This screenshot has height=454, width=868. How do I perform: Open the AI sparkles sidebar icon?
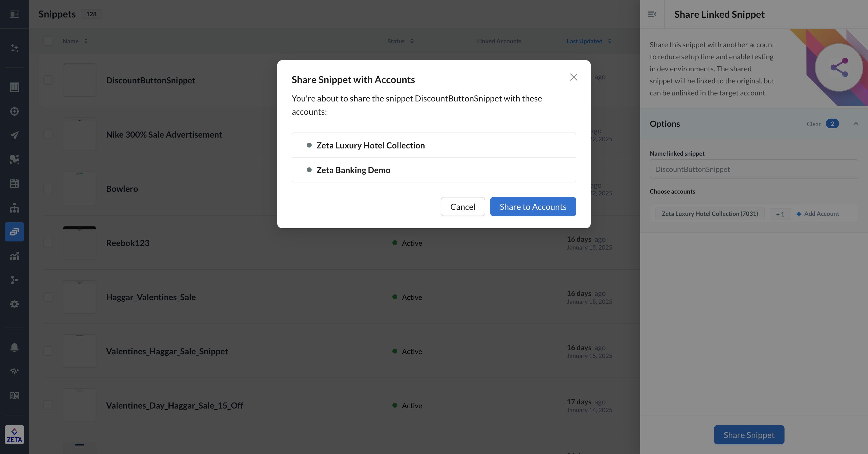click(14, 48)
